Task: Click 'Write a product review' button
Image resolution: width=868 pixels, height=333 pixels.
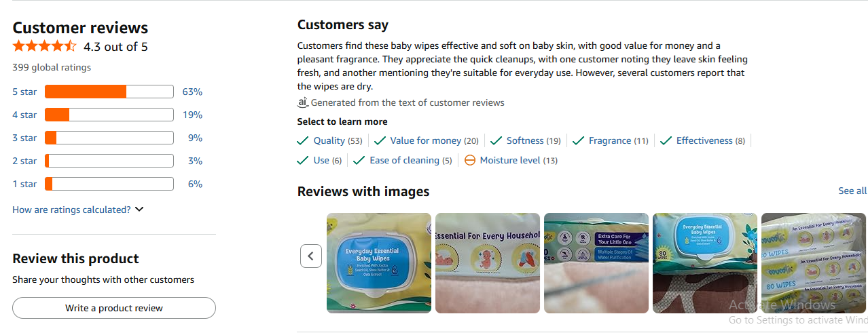Action: (114, 308)
